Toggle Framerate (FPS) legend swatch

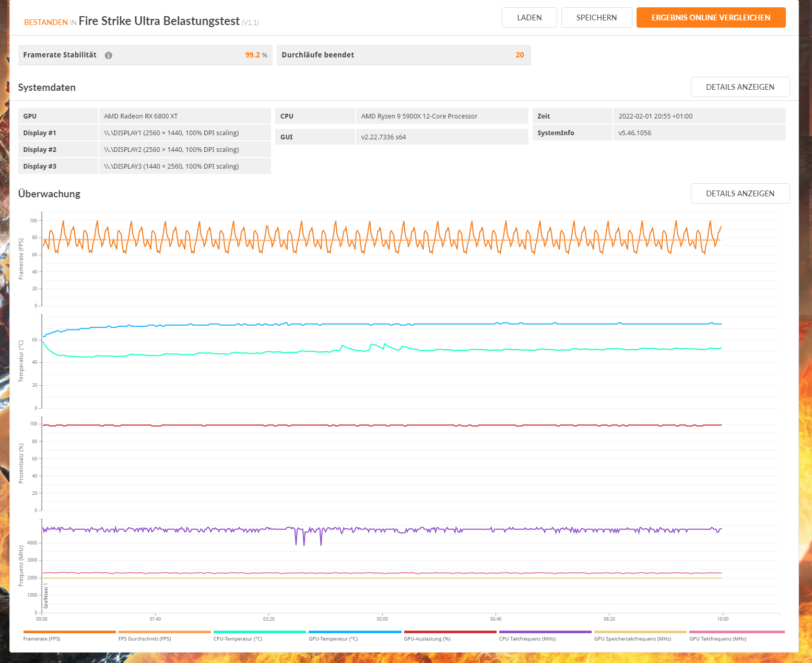click(x=69, y=632)
